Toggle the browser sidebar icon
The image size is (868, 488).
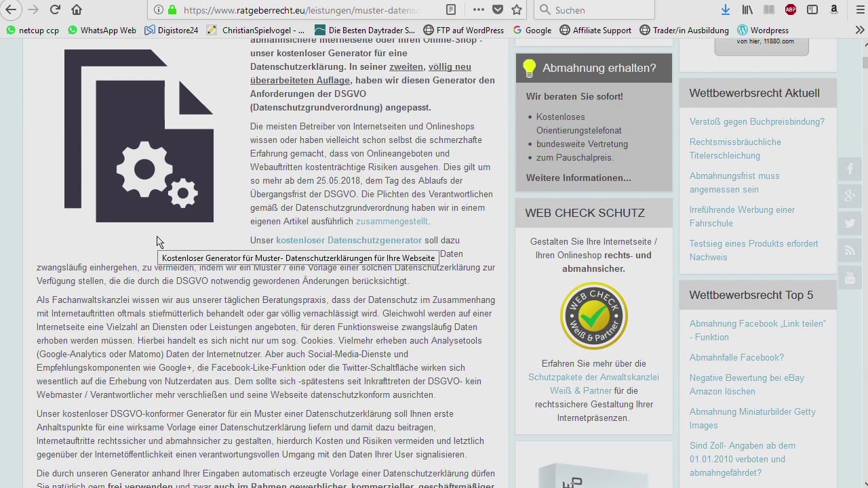812,10
